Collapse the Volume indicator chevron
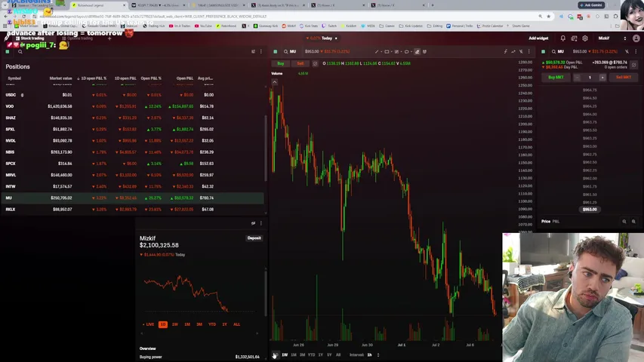 [275, 82]
